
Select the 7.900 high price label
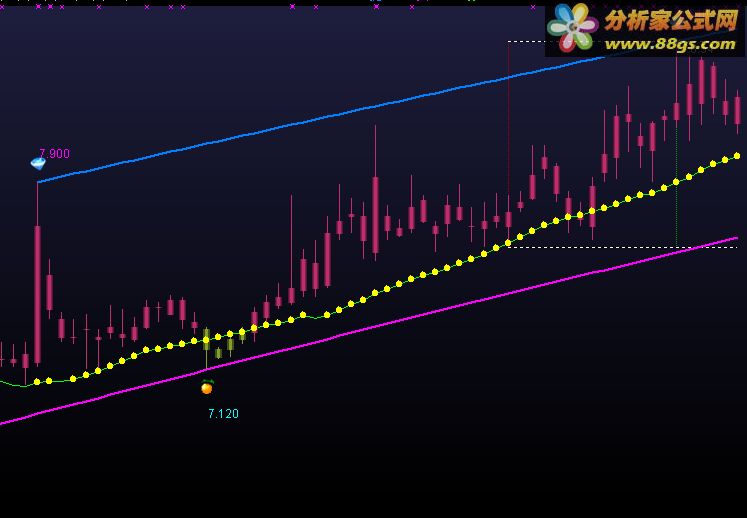[x=55, y=153]
